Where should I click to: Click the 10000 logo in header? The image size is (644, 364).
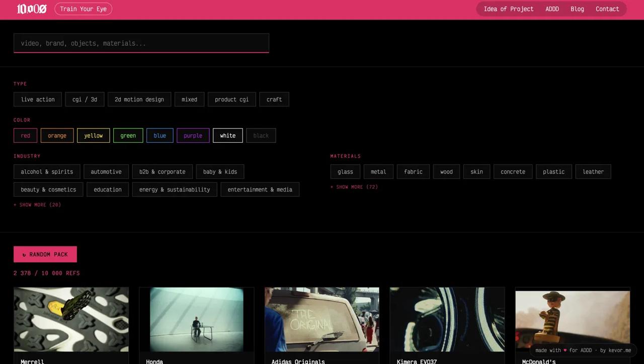point(32,9)
